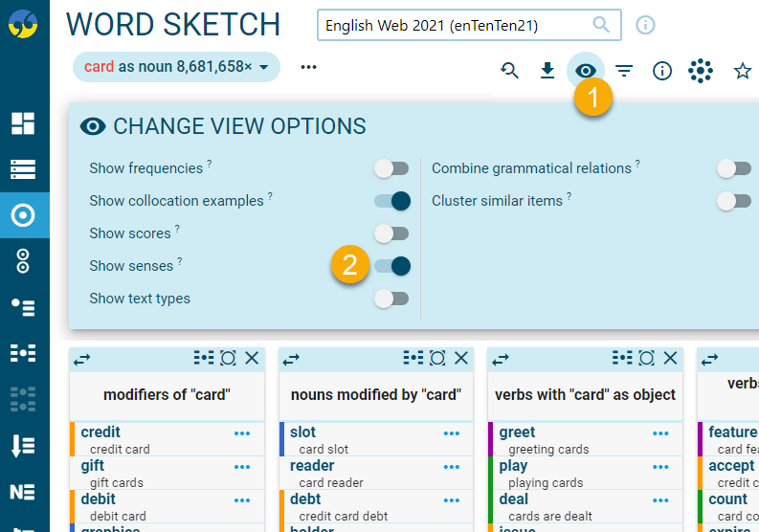Click the corpus info icon
Viewport: 759px width, 532px height.
646,25
